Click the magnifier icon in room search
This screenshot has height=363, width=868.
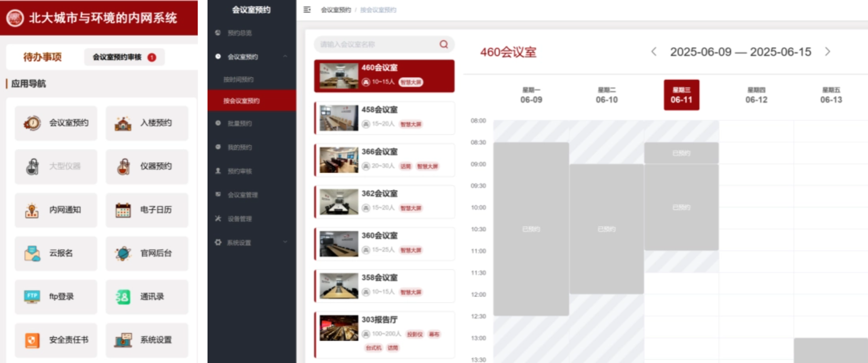pos(443,44)
